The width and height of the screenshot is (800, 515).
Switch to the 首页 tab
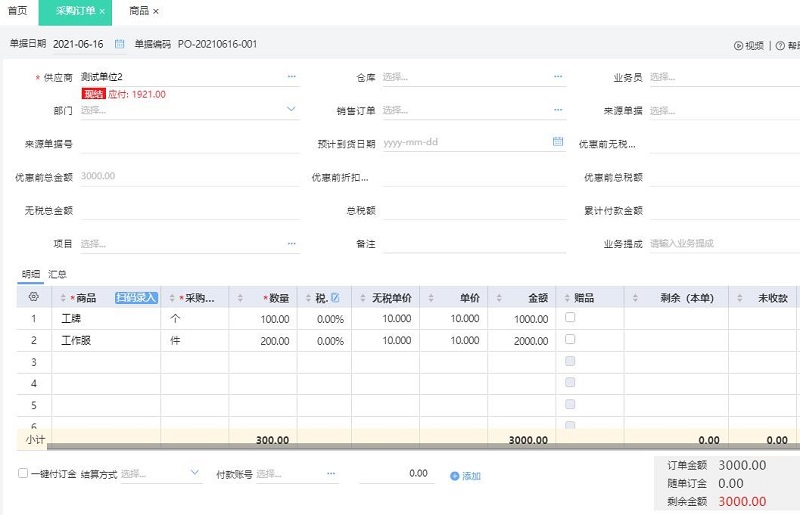pos(17,10)
